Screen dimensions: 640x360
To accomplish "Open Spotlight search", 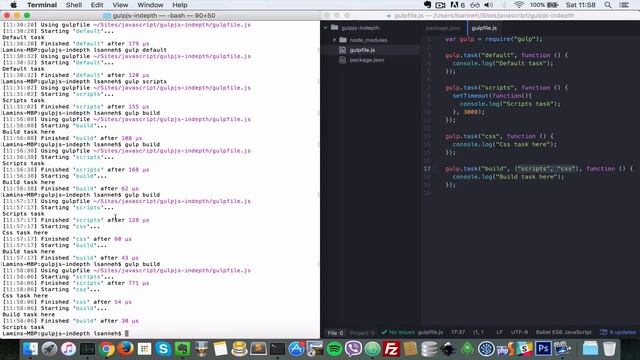I will [608, 5].
